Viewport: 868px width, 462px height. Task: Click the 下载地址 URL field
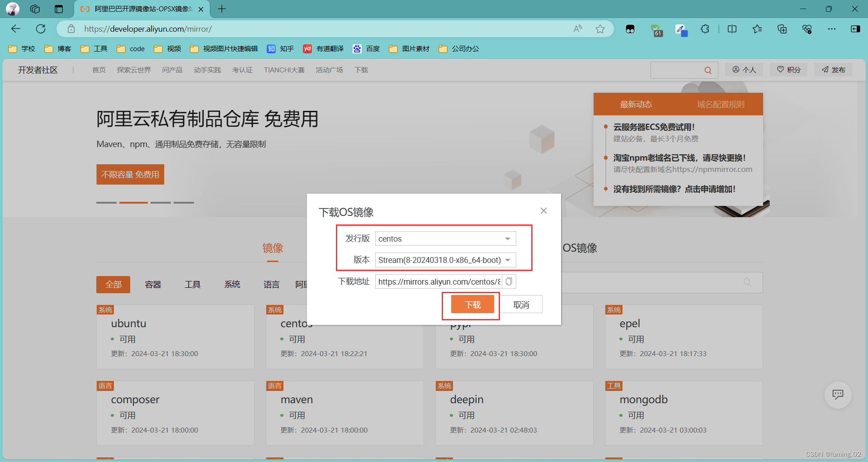click(x=439, y=281)
